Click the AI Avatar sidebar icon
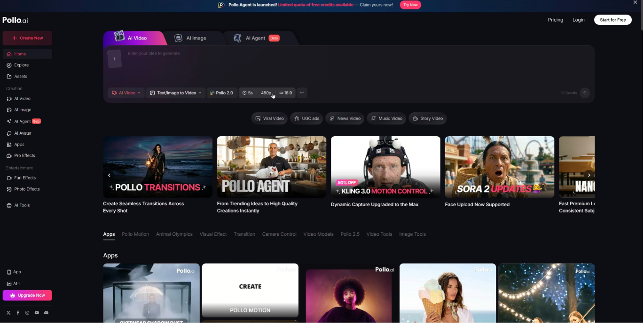The width and height of the screenshot is (644, 324). point(9,133)
